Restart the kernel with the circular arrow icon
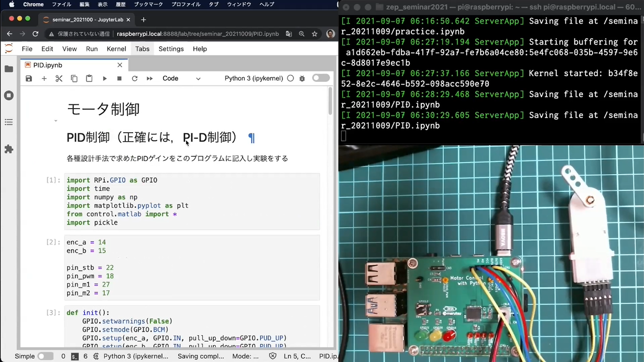Viewport: 644px width, 362px height. [x=135, y=79]
